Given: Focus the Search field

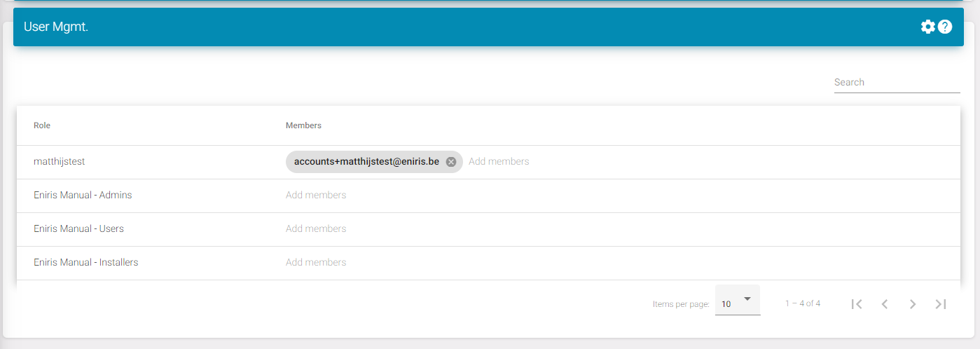Looking at the screenshot, I should (896, 83).
